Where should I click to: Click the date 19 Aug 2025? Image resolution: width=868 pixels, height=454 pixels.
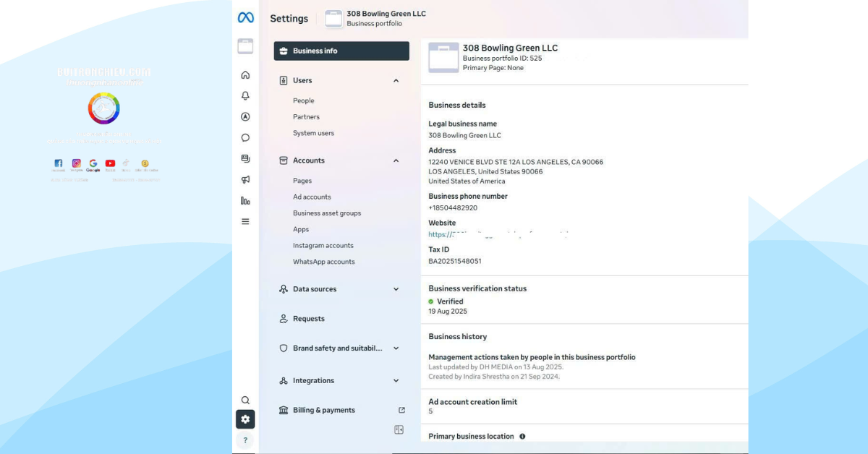448,312
